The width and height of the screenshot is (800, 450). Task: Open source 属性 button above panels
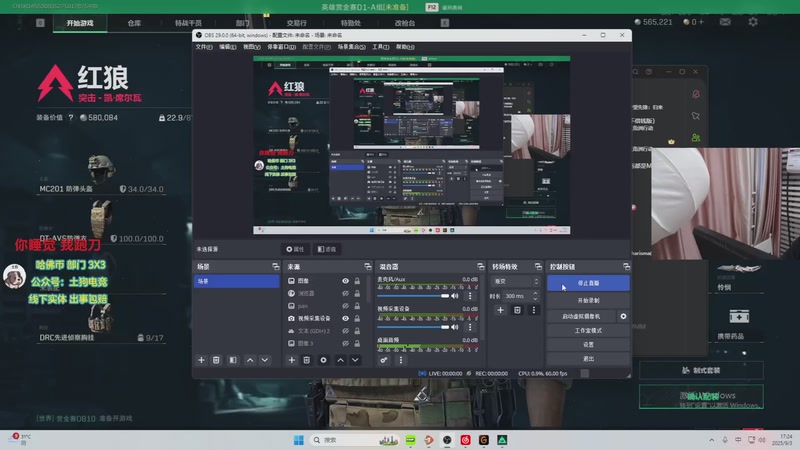[295, 249]
